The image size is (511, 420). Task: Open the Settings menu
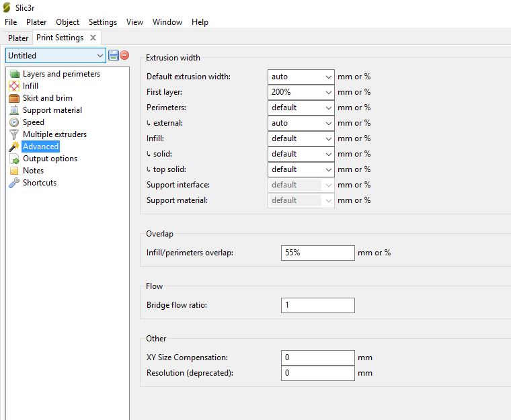point(102,22)
